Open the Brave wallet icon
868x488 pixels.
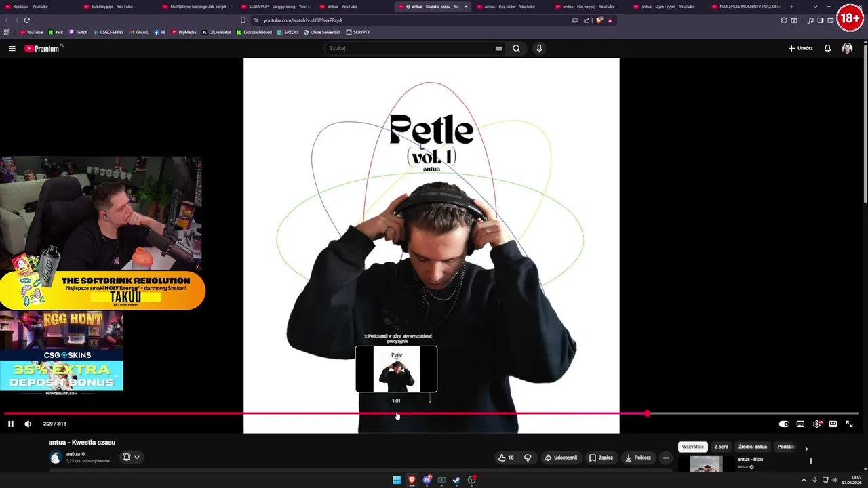click(x=831, y=20)
